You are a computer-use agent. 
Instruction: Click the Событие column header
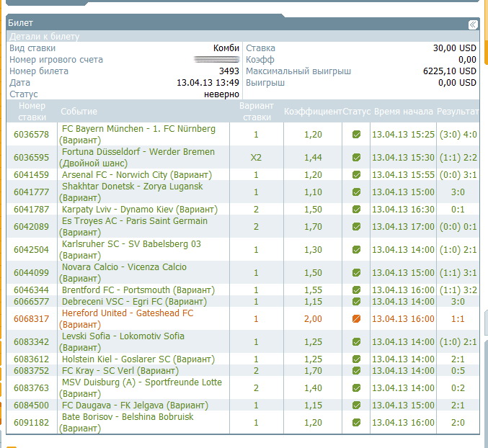pos(79,112)
